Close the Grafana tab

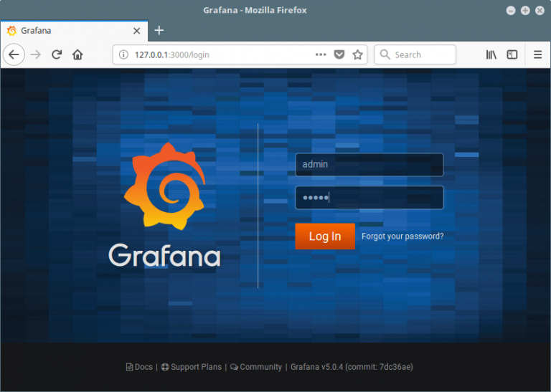pos(137,31)
